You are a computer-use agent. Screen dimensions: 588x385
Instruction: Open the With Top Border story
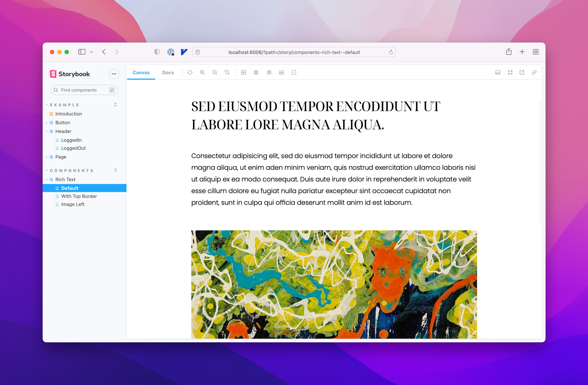[x=79, y=196]
